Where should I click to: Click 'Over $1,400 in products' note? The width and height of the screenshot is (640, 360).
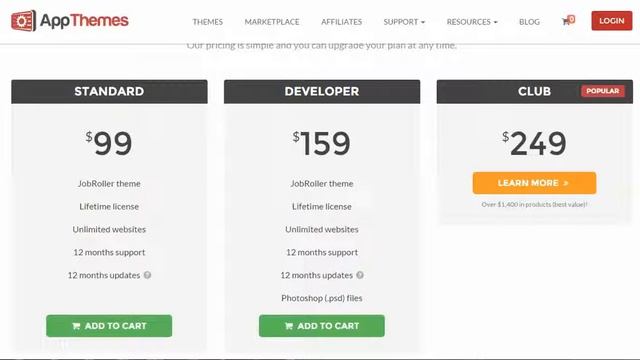(x=534, y=204)
